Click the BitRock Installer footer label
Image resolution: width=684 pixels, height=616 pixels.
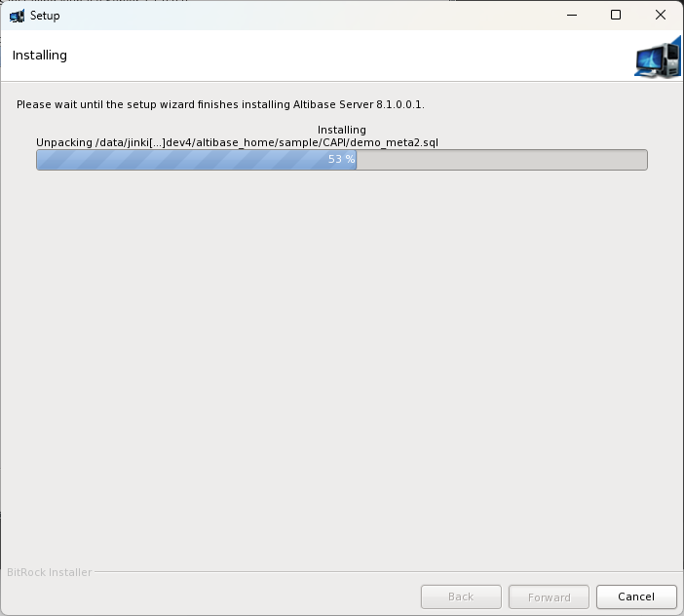tap(50, 572)
